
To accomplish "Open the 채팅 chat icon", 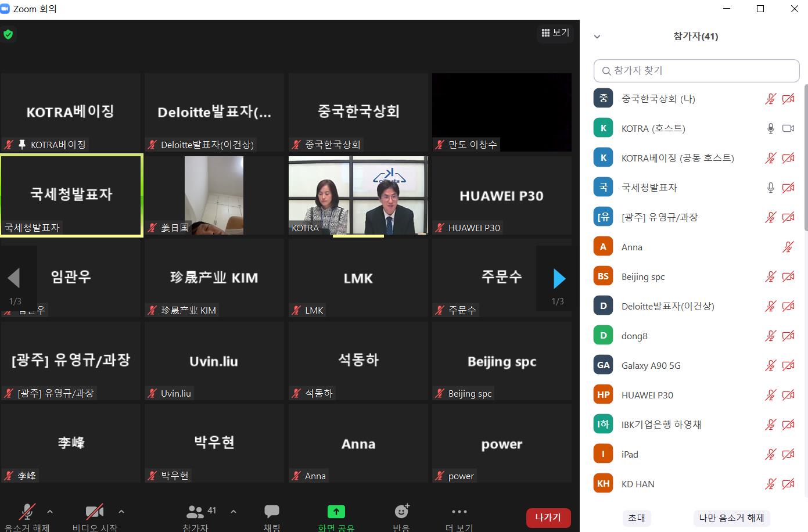I will tap(272, 512).
